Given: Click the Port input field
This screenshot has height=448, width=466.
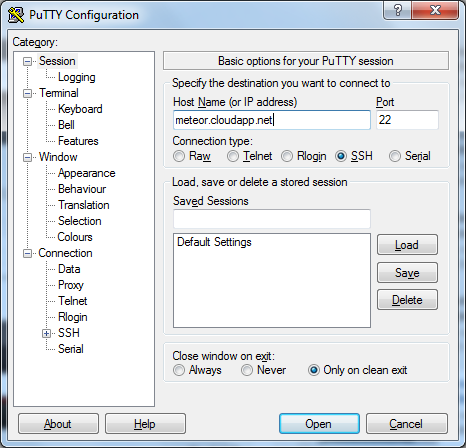Looking at the screenshot, I should 407,120.
